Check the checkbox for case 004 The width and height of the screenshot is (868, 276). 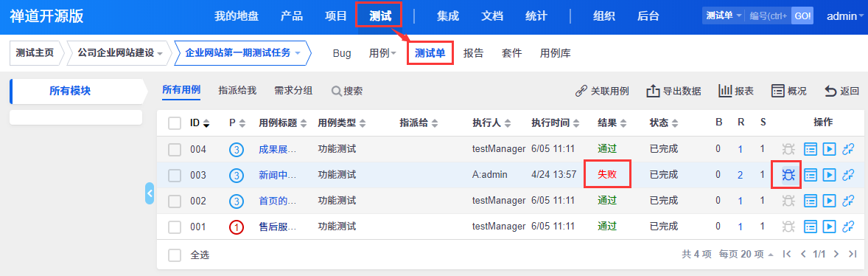pyautogui.click(x=175, y=149)
